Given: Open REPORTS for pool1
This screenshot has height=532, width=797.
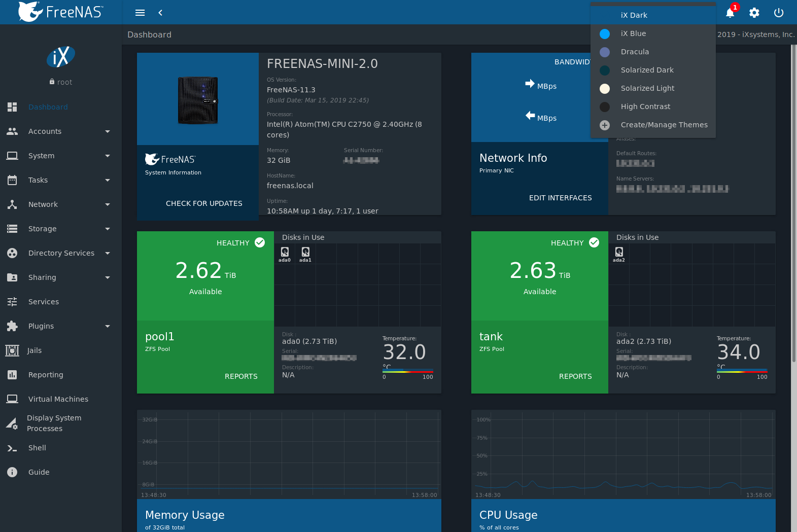Looking at the screenshot, I should (x=241, y=376).
